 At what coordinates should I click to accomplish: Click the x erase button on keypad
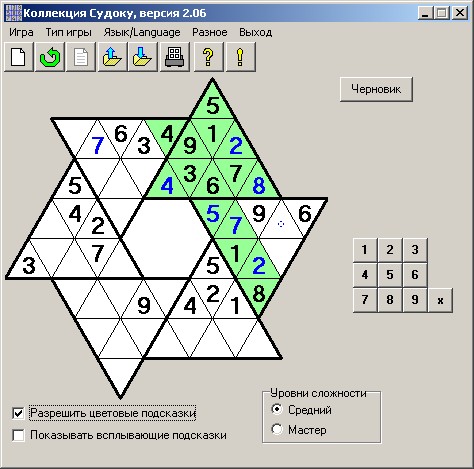(440, 300)
